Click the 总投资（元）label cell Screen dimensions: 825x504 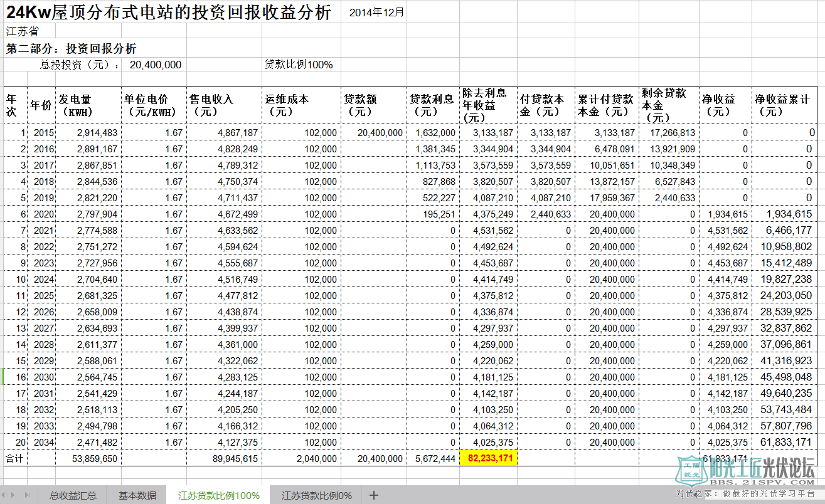point(80,65)
